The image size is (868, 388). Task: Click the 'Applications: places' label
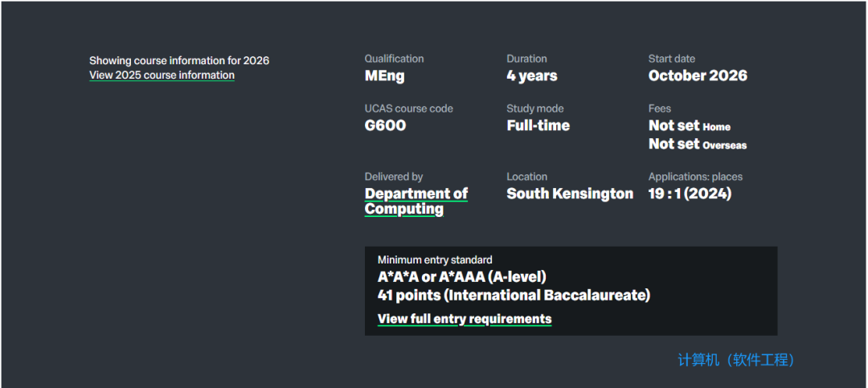point(695,177)
